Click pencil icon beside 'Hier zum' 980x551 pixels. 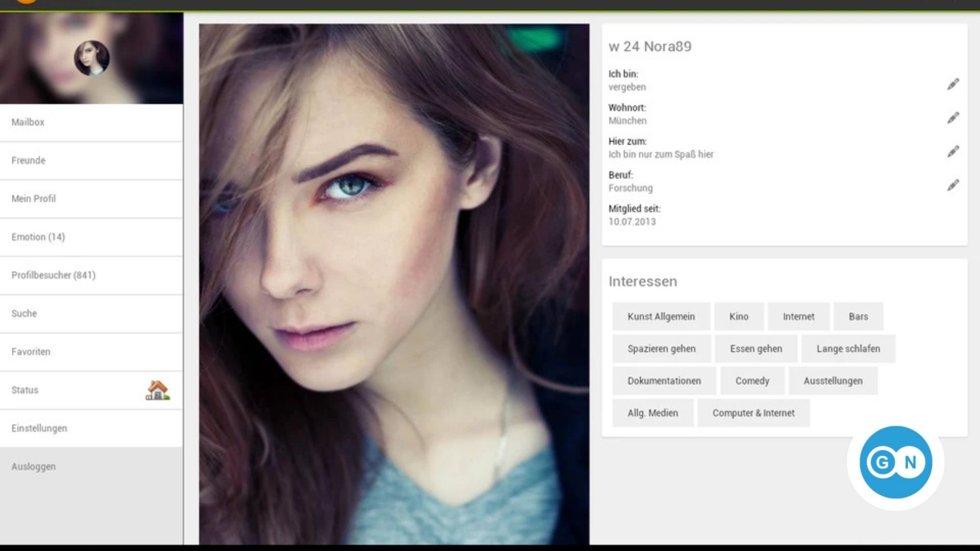coord(952,152)
